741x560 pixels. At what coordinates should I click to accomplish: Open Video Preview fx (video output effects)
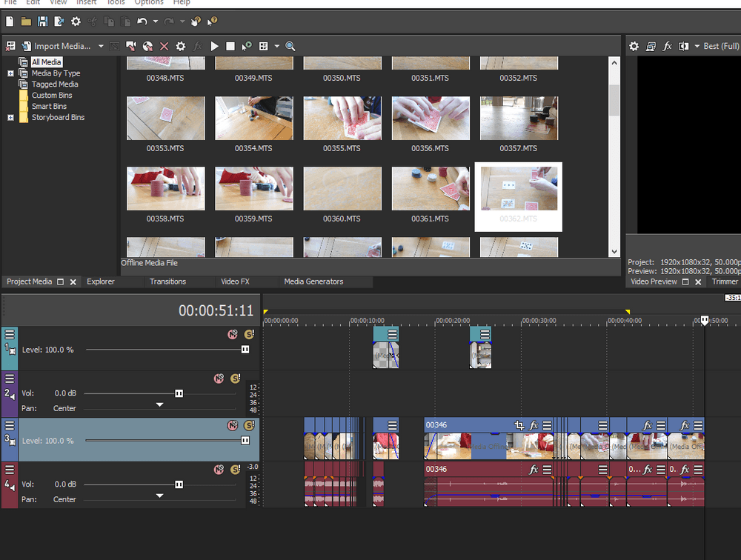[667, 46]
